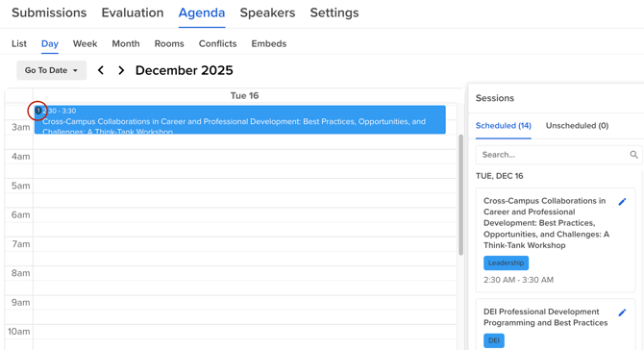Switch to Week view

coord(85,43)
